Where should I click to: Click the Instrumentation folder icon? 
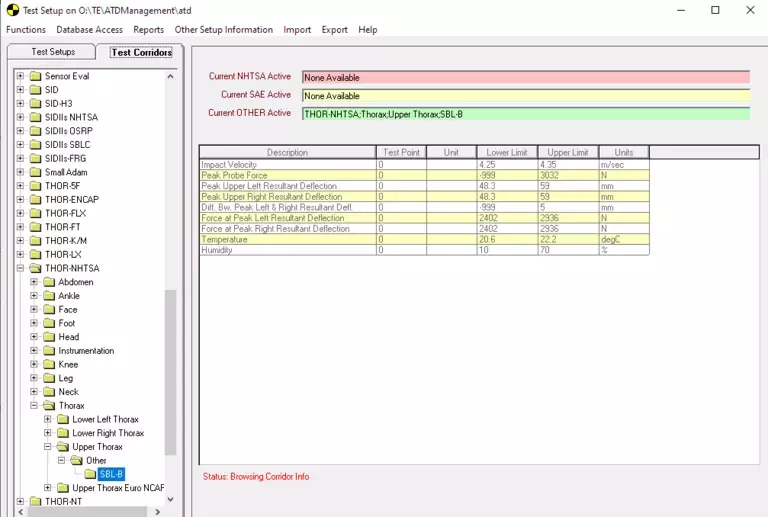[49, 351]
